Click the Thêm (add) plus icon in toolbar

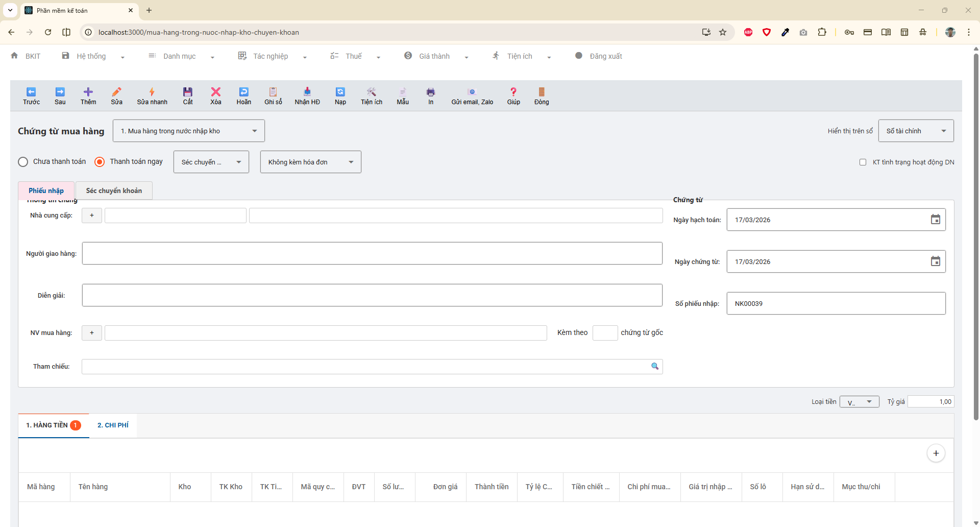88,92
